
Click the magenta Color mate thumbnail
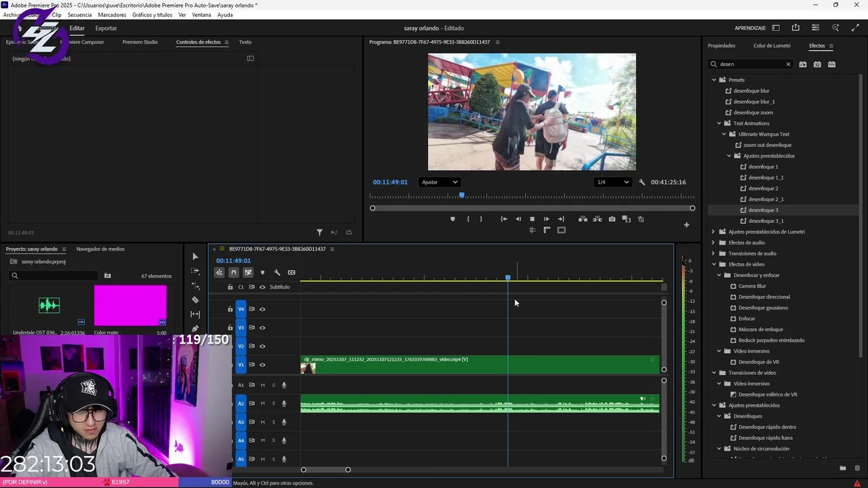[130, 306]
